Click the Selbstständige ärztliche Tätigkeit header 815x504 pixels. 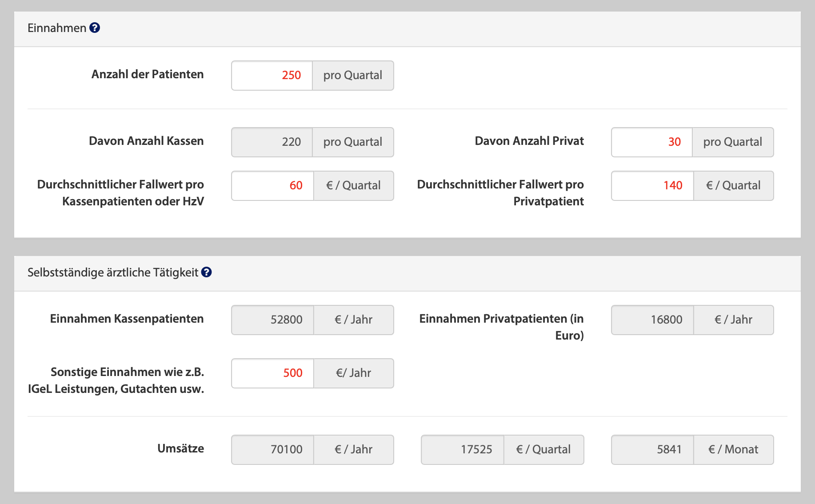point(111,272)
